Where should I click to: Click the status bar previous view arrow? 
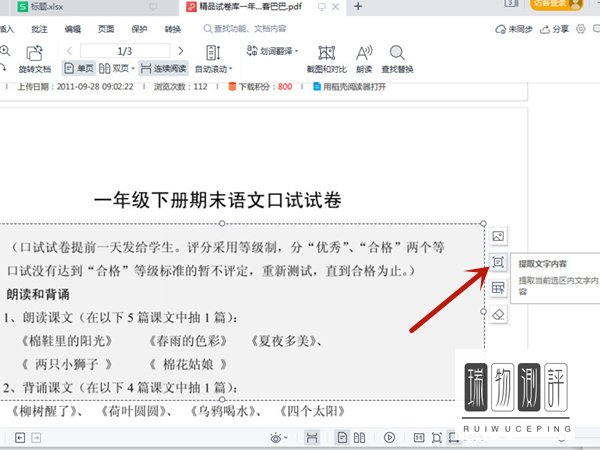(x=20, y=437)
